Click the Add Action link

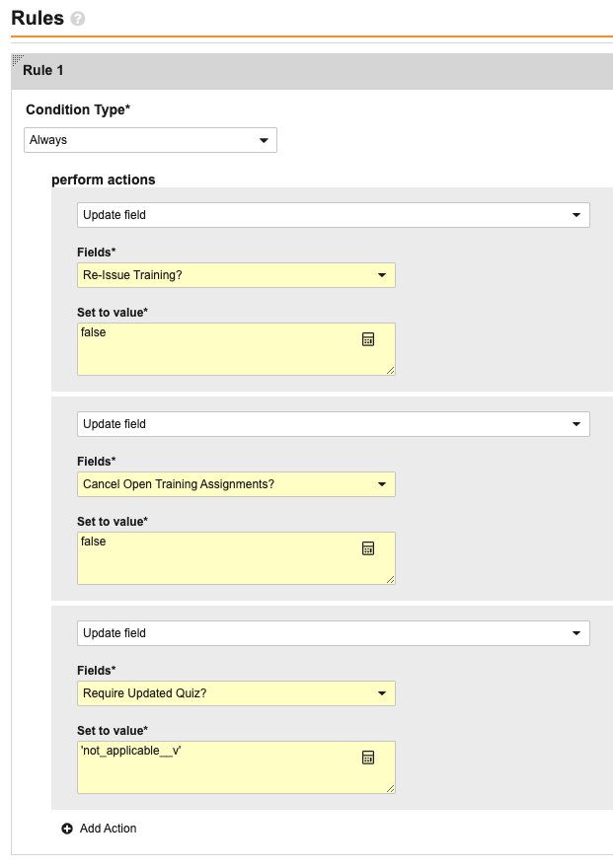click(x=108, y=829)
